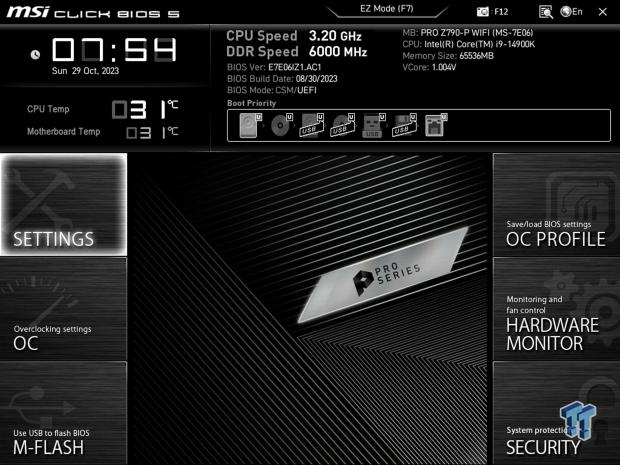This screenshot has height=465, width=620.
Task: Click the Boot Priority label
Action: click(x=251, y=103)
